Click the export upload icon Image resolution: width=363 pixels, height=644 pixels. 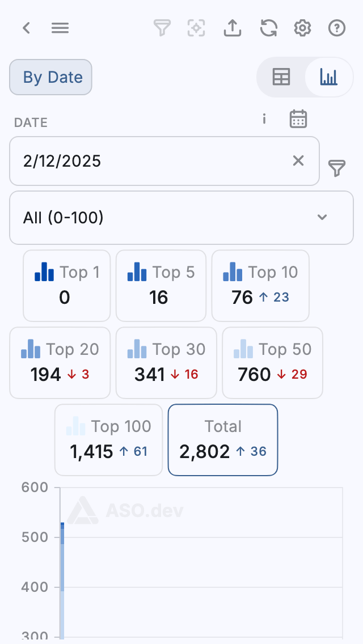coord(233,28)
